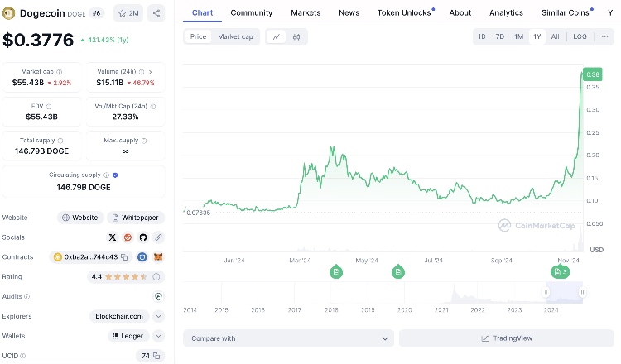The height and width of the screenshot is (364, 621).
Task: Grab the right range handle on timeline navigator
Action: [582, 292]
